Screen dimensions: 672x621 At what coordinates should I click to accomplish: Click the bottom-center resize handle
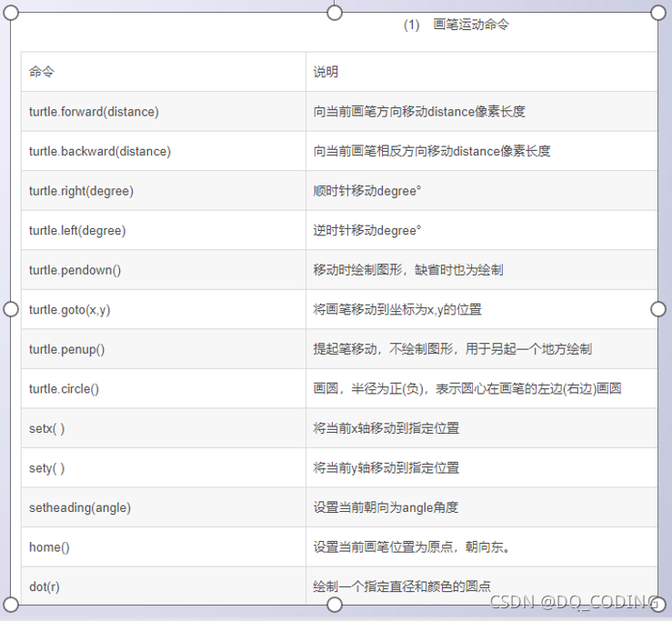click(335, 605)
